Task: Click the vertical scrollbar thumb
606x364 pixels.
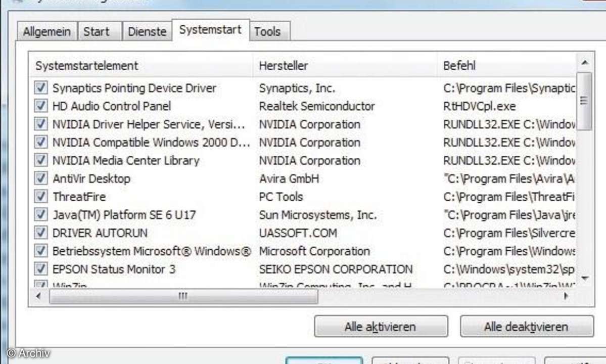Action: coord(584,101)
